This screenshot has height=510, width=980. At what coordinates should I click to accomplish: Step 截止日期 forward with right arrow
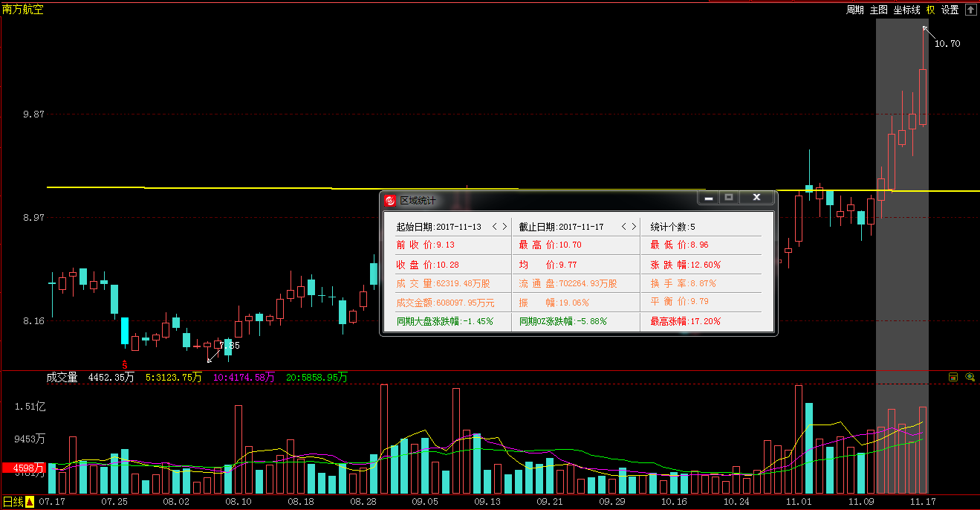(x=634, y=226)
